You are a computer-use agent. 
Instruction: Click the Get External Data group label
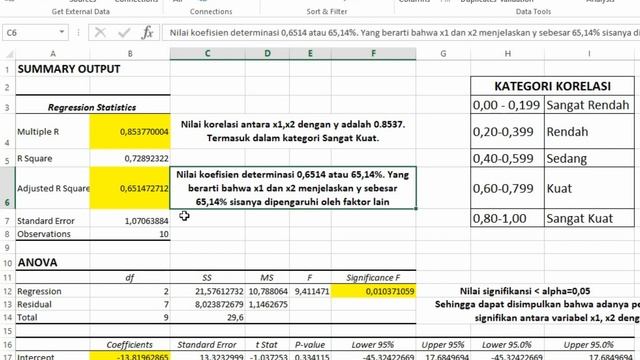pos(81,12)
